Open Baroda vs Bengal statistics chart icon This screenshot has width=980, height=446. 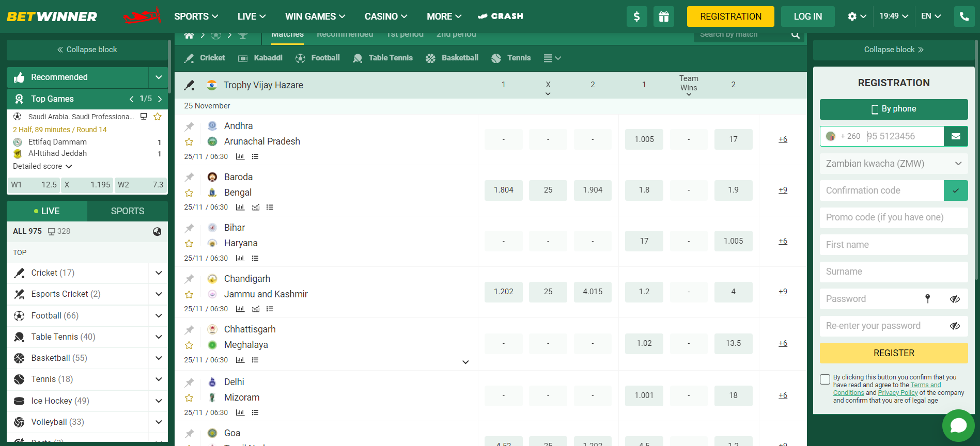240,207
